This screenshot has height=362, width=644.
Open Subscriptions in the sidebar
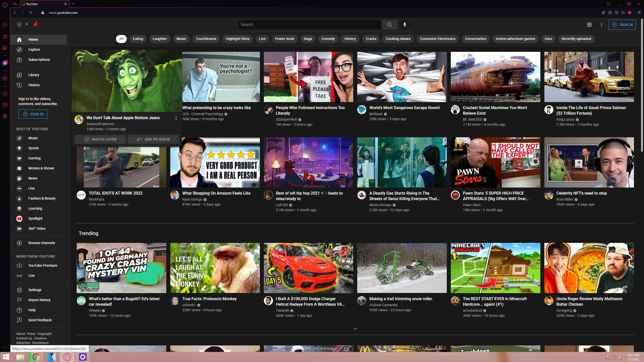click(x=39, y=60)
